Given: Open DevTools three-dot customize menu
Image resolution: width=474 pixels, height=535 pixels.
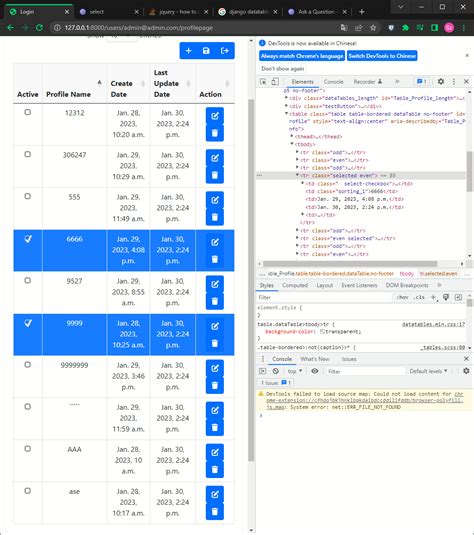Looking at the screenshot, I should [454, 82].
